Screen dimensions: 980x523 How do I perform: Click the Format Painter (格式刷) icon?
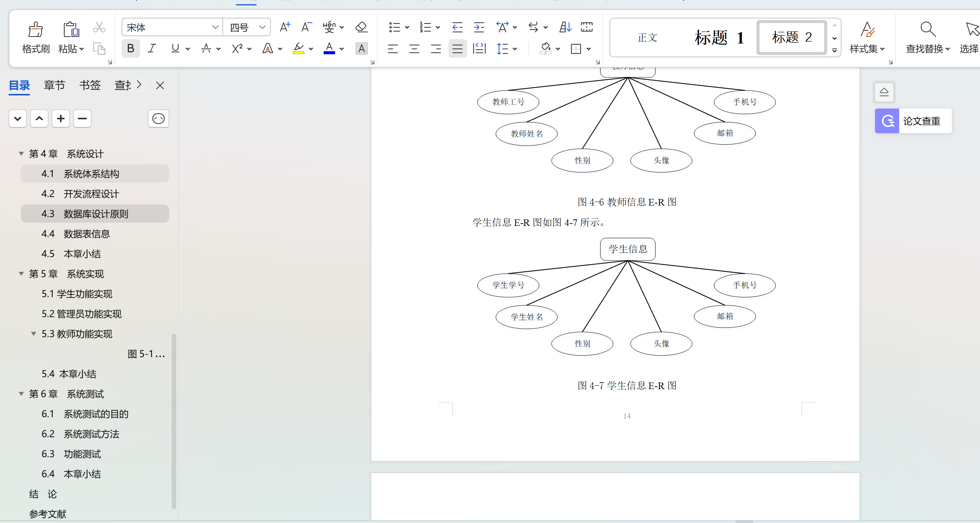(35, 30)
